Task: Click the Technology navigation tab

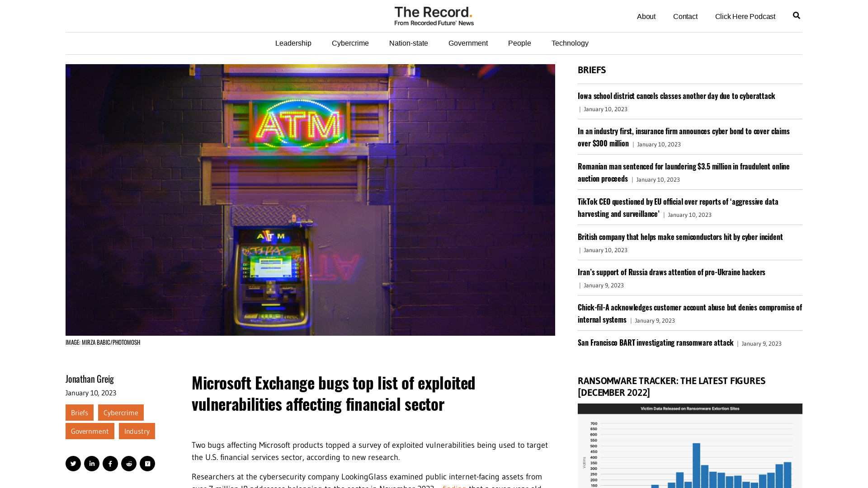Action: [x=570, y=43]
